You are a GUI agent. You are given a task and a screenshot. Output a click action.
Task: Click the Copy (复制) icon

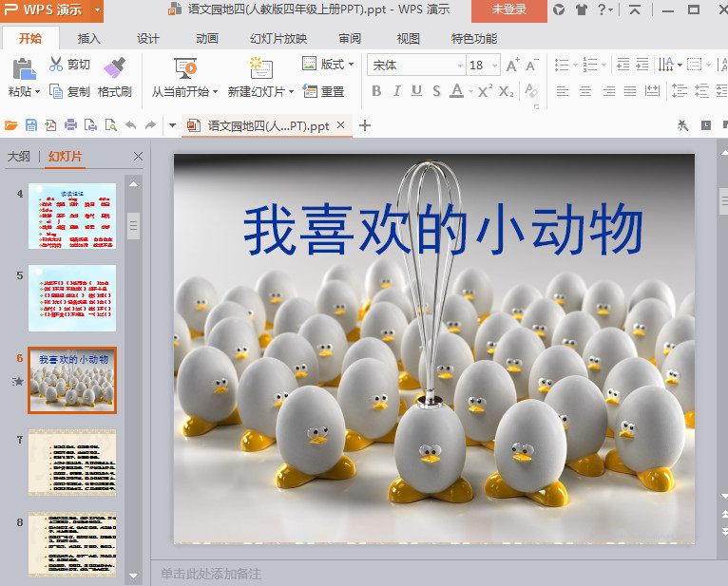(x=56, y=92)
